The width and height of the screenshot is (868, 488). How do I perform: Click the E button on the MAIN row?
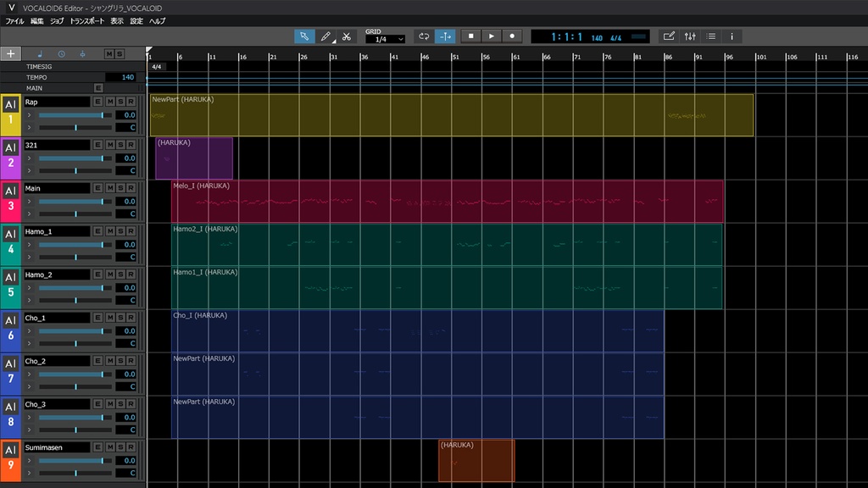pyautogui.click(x=99, y=87)
